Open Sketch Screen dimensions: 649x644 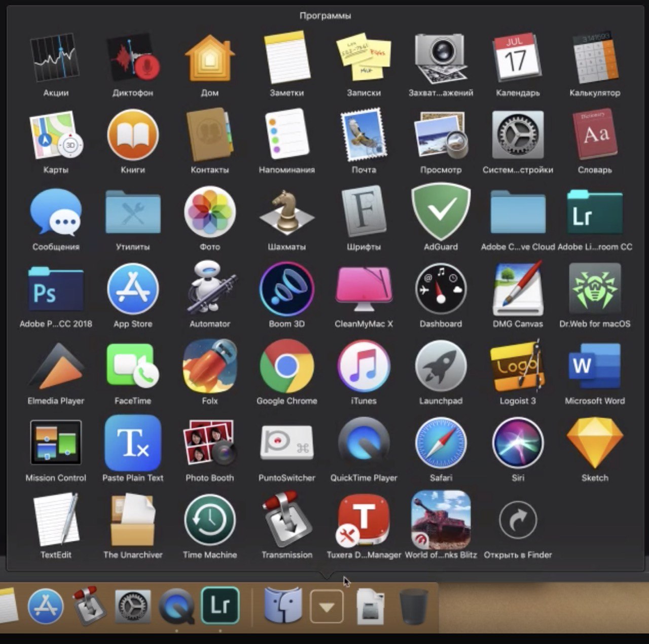pos(595,443)
